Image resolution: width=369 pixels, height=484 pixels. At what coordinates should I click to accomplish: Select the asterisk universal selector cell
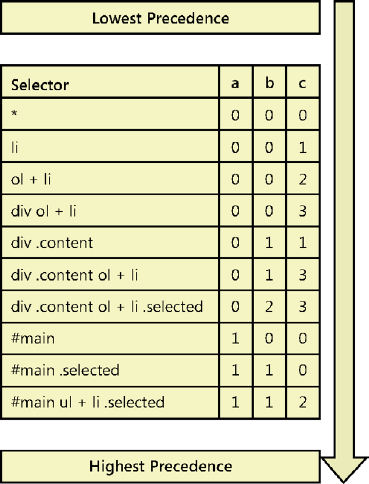(x=110, y=114)
